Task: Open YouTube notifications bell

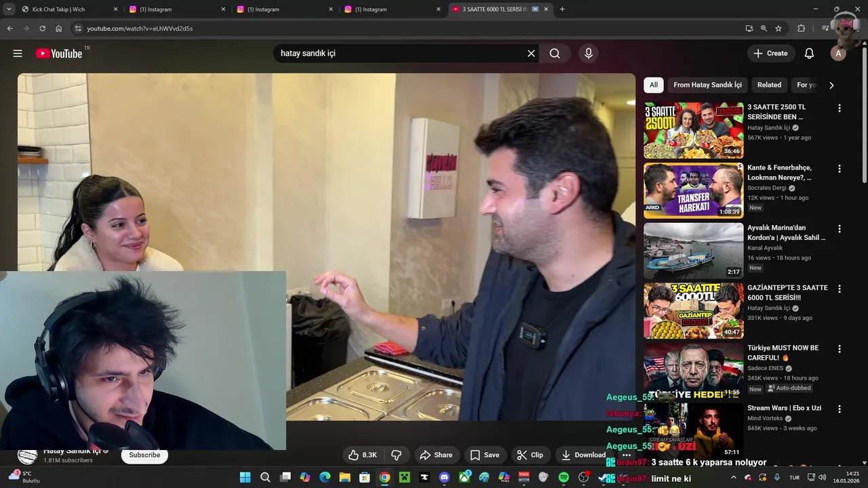Action: tap(809, 54)
